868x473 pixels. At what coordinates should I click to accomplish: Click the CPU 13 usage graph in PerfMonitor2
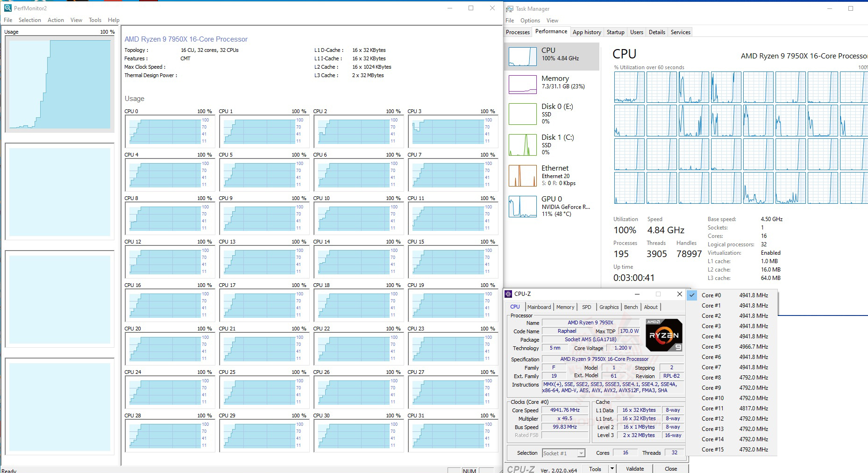(x=264, y=262)
